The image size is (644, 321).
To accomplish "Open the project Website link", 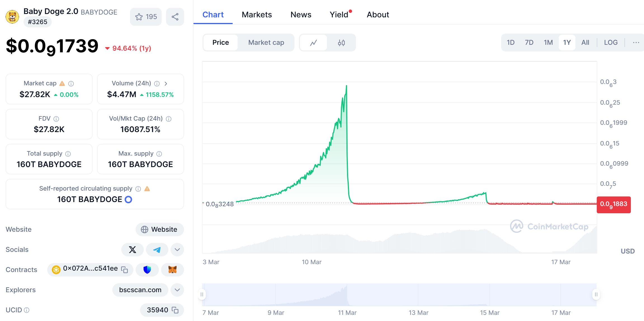I will tap(160, 229).
